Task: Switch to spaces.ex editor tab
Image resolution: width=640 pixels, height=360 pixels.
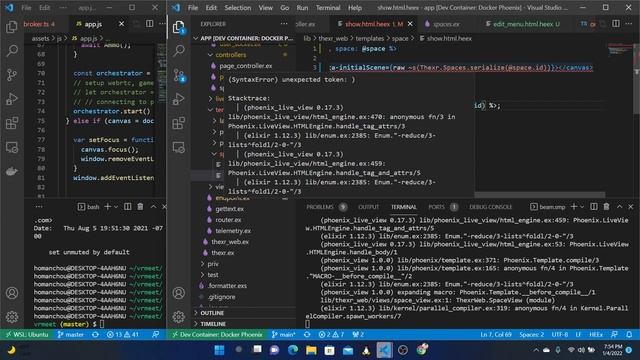Action: point(446,24)
